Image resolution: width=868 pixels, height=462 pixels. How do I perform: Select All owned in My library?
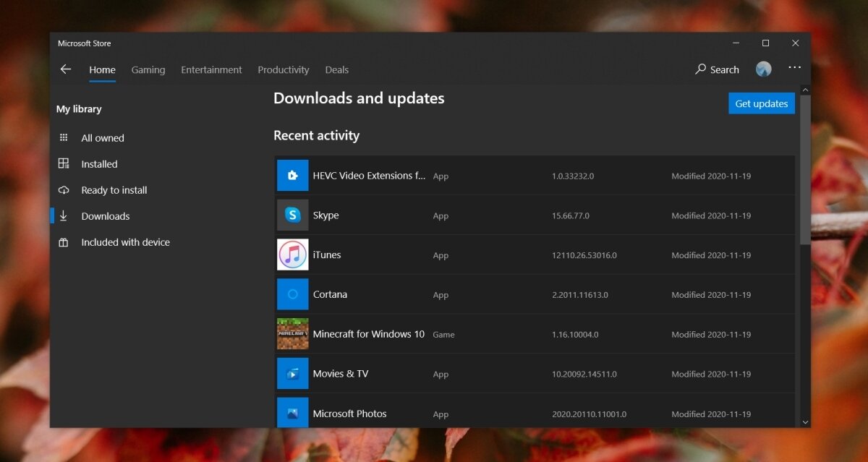coord(102,138)
